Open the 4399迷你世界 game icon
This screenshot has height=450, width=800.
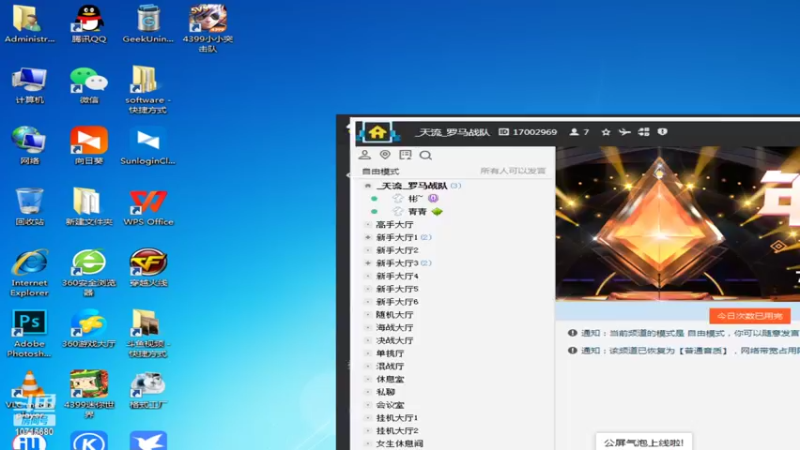click(x=89, y=395)
